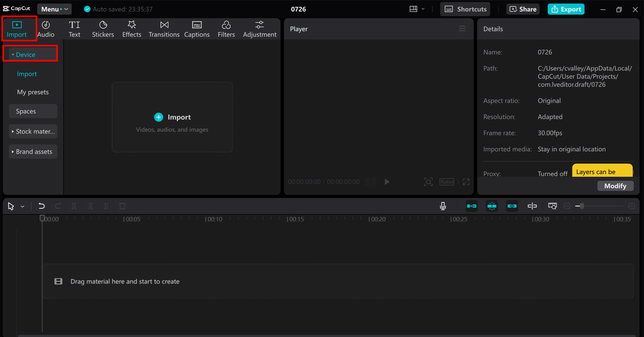Viewport: 644px width, 337px height.
Task: Select the pointer Select tool
Action: (11, 206)
